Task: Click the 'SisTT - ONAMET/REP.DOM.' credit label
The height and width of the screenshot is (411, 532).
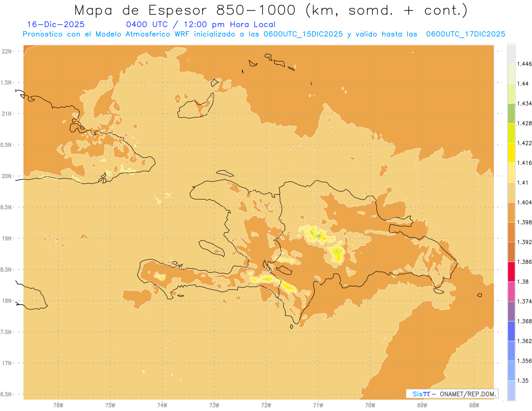Action: point(452,394)
